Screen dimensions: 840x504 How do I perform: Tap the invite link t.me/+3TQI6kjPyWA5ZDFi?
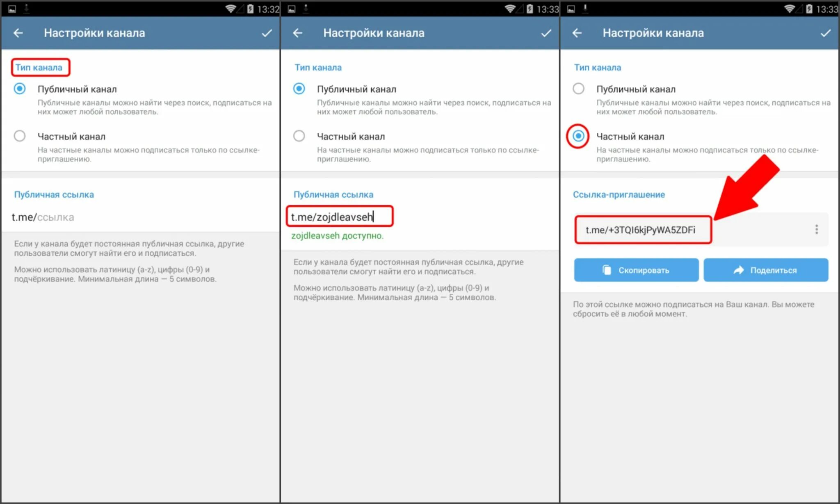pyautogui.click(x=641, y=230)
